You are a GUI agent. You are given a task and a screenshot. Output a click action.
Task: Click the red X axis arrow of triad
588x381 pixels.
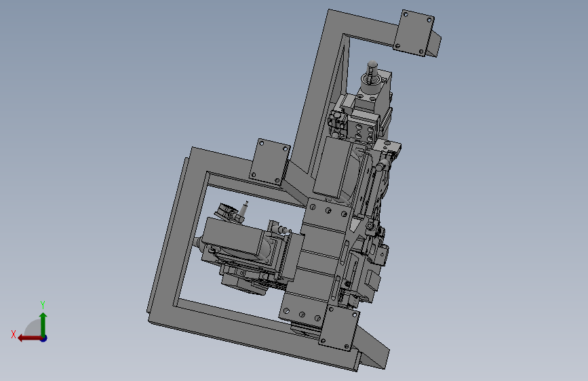tap(30, 338)
